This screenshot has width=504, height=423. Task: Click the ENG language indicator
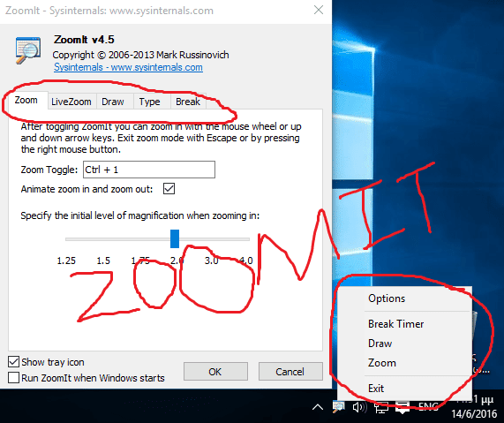pyautogui.click(x=428, y=407)
